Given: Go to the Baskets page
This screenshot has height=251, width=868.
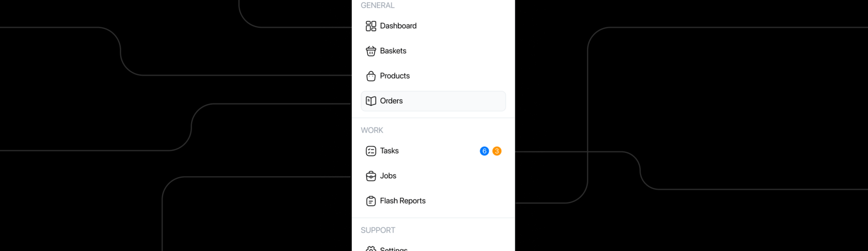Looking at the screenshot, I should tap(433, 51).
